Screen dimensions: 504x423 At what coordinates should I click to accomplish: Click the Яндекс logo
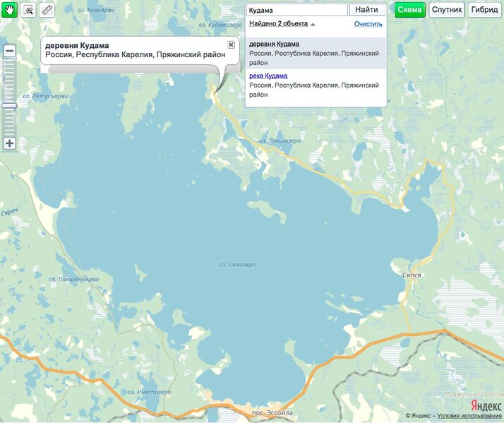486,405
